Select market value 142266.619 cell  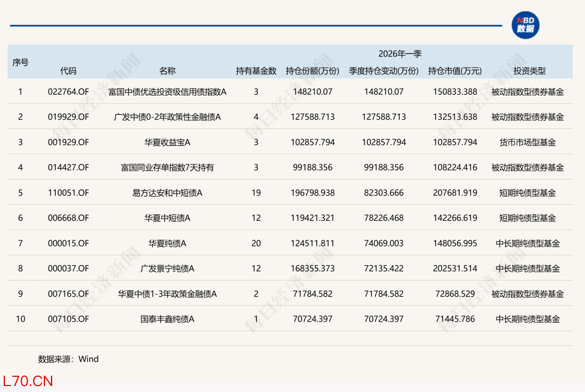[455, 218]
